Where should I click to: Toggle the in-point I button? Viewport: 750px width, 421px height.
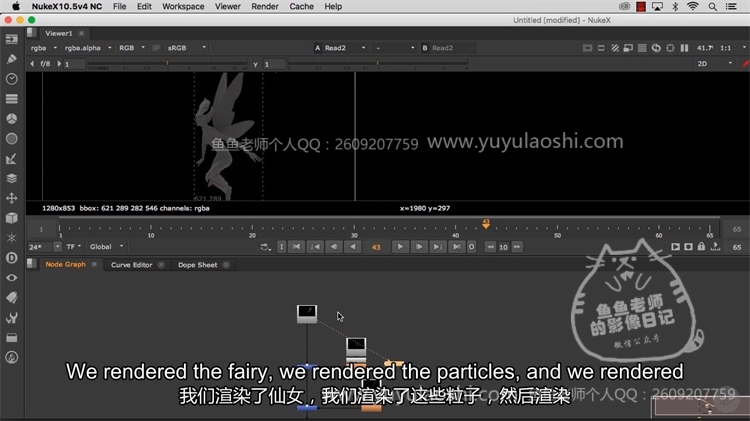coord(281,247)
